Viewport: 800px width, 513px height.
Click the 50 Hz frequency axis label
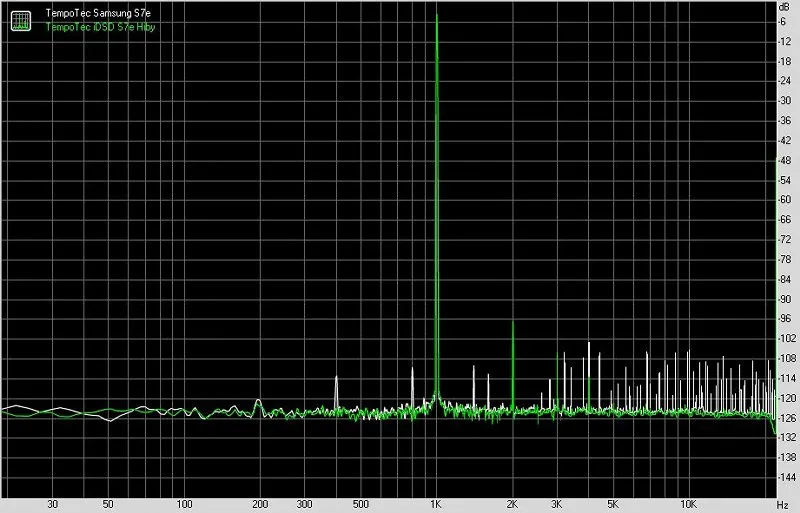108,504
